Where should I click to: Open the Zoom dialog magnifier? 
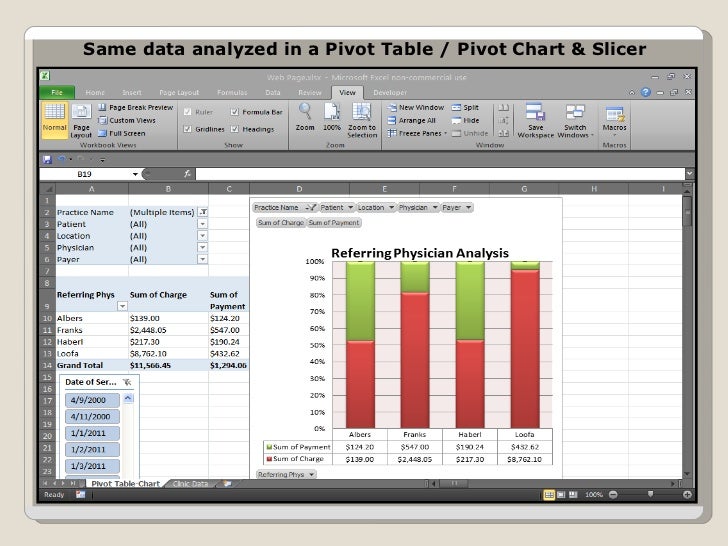coord(305,117)
